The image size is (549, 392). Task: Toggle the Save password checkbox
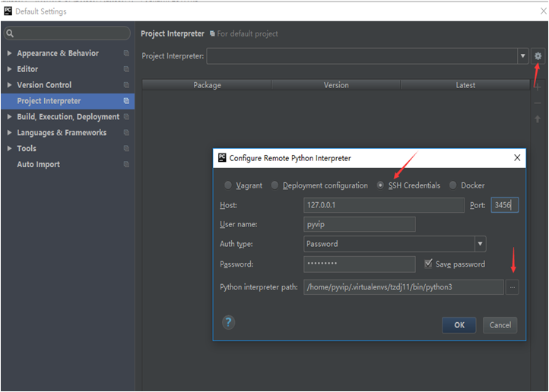click(428, 264)
